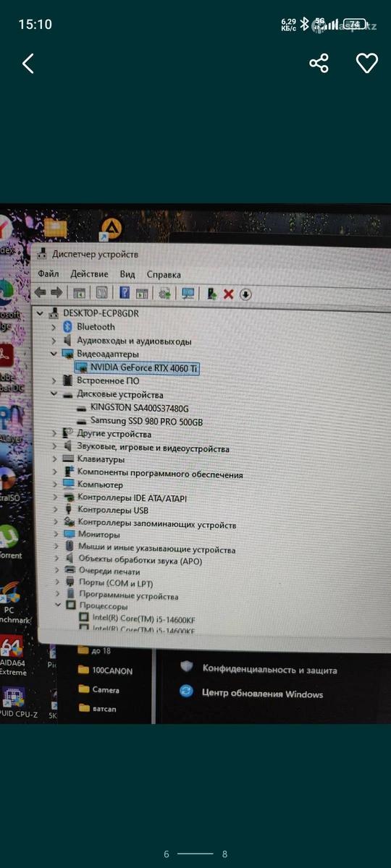Open Центр обновления Windows link
391x868 pixels.
point(263,694)
